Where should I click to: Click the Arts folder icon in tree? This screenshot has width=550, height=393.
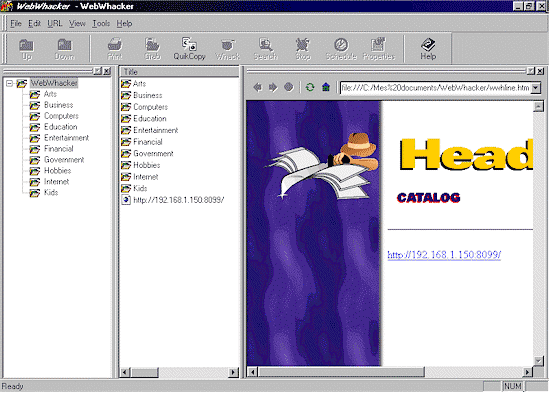35,94
